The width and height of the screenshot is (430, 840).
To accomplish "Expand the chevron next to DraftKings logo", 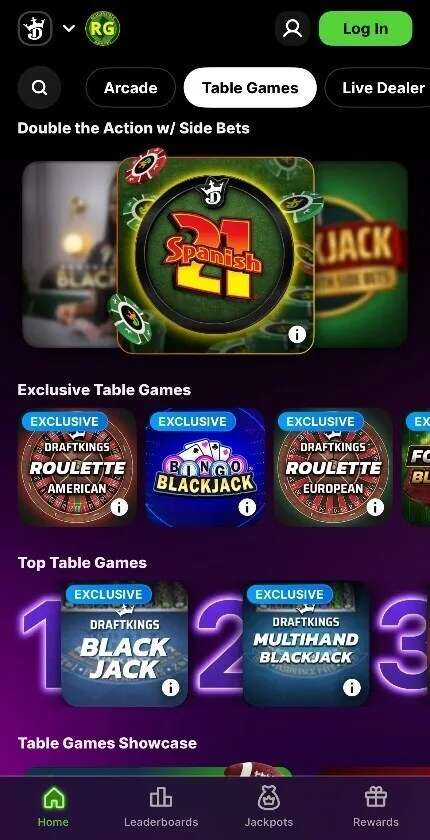I will coord(69,28).
